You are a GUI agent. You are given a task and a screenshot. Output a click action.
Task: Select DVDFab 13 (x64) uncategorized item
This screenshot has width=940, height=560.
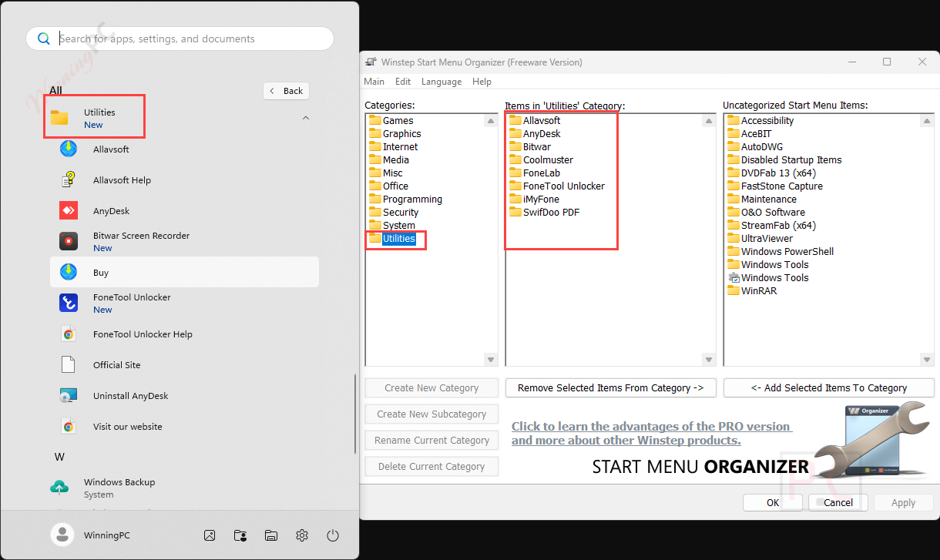tap(771, 173)
